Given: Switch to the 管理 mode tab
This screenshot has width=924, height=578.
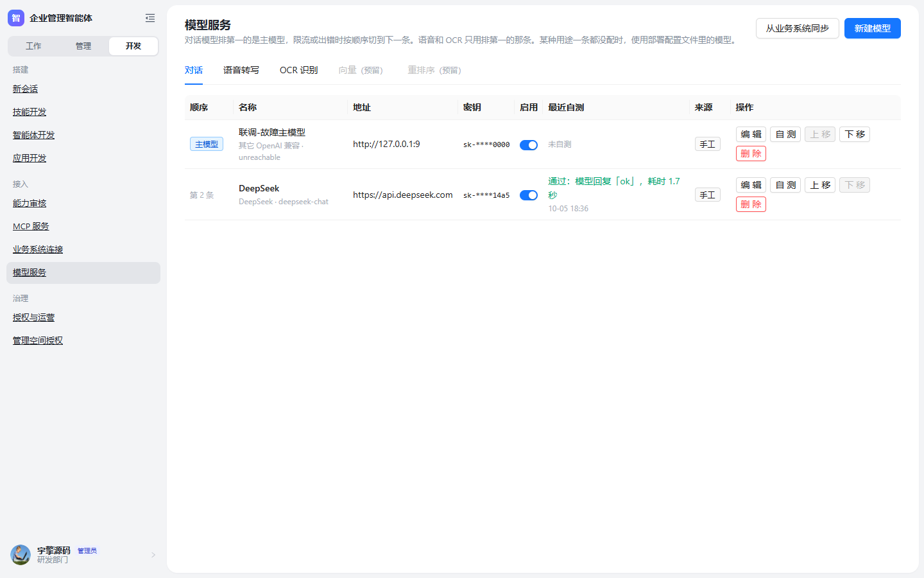Looking at the screenshot, I should (83, 46).
